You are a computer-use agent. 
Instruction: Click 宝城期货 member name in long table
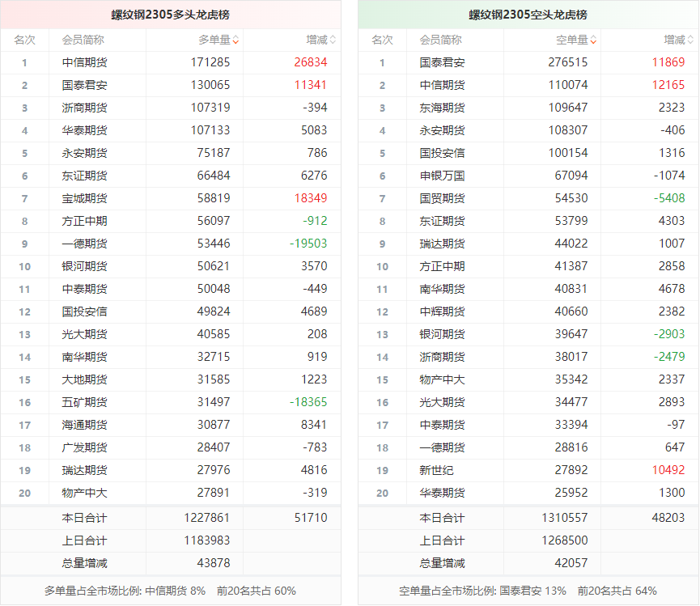84,198
